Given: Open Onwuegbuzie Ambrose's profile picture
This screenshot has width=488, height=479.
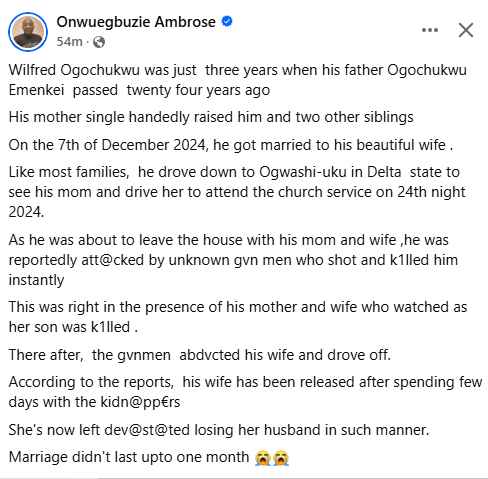Looking at the screenshot, I should click(28, 32).
